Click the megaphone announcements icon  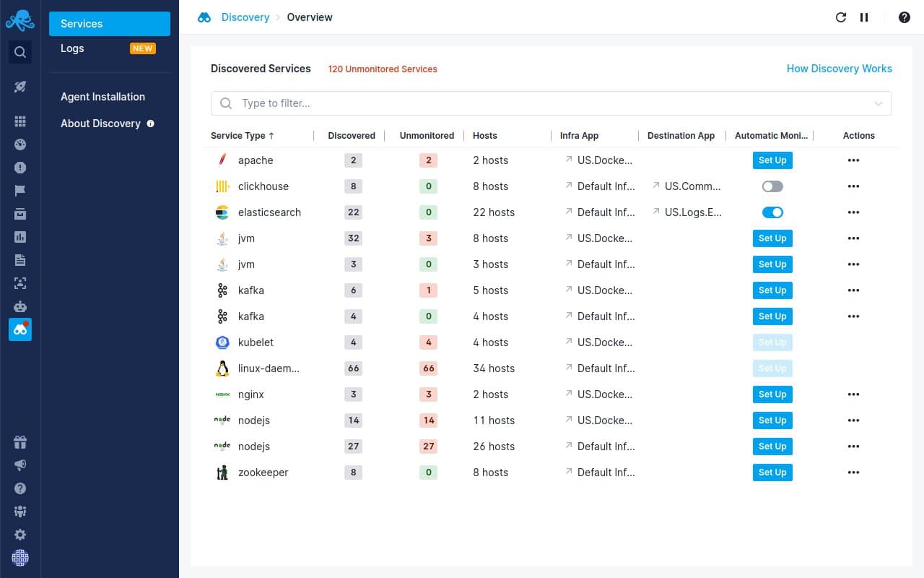20,465
